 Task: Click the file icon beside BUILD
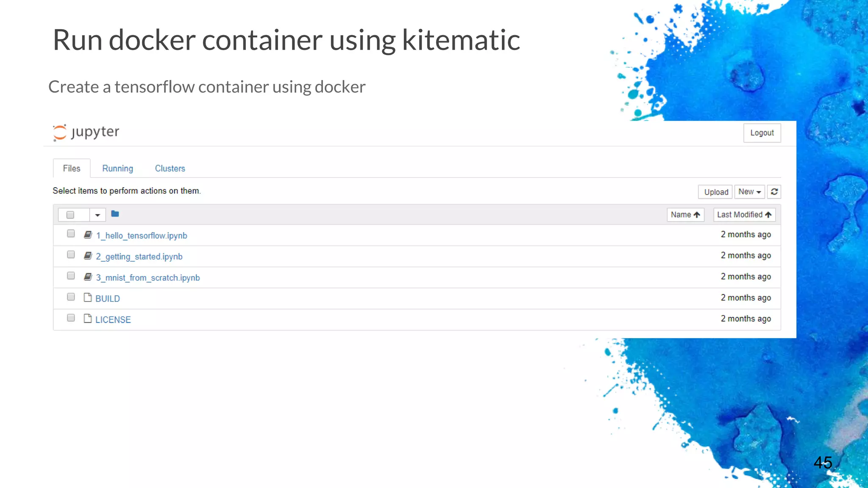[88, 298]
